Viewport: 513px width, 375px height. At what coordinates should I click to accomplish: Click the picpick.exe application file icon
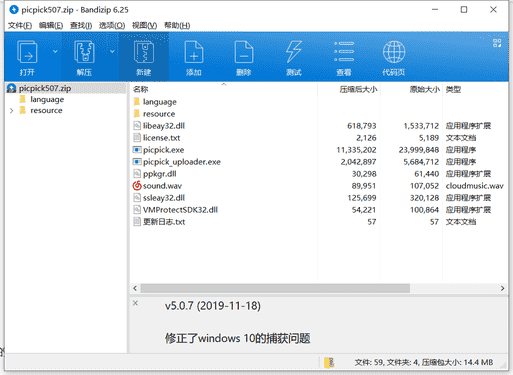(137, 150)
